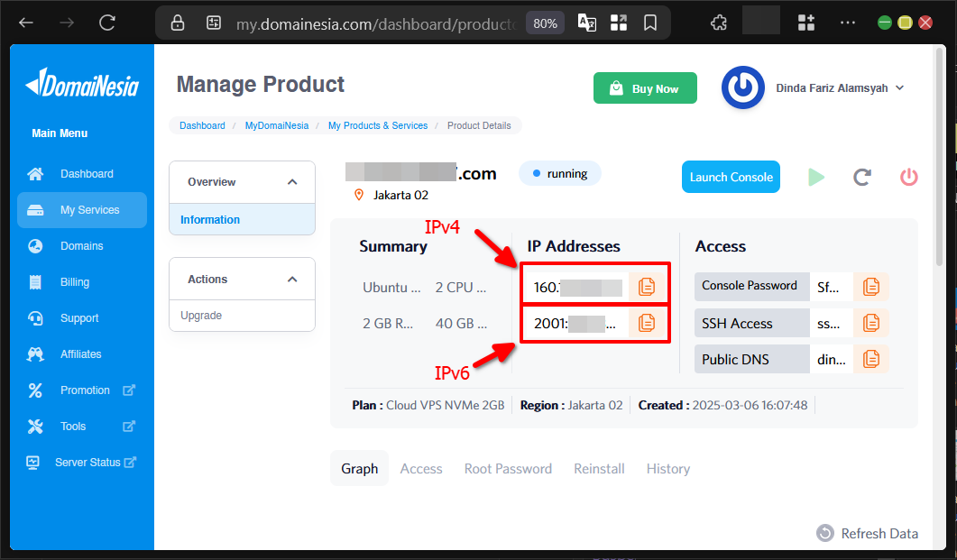Switch to the Root Password tab

508,468
